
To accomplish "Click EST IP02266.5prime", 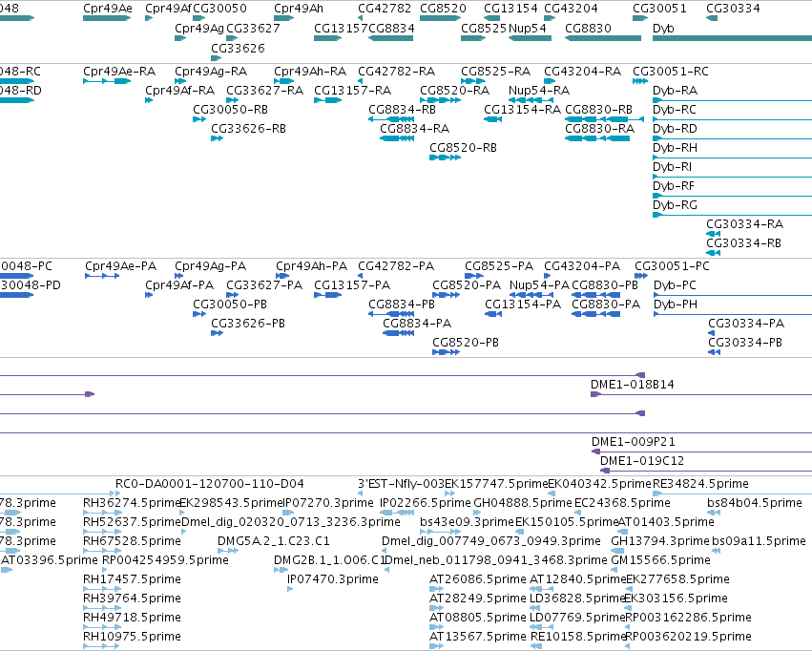I will point(397,513).
